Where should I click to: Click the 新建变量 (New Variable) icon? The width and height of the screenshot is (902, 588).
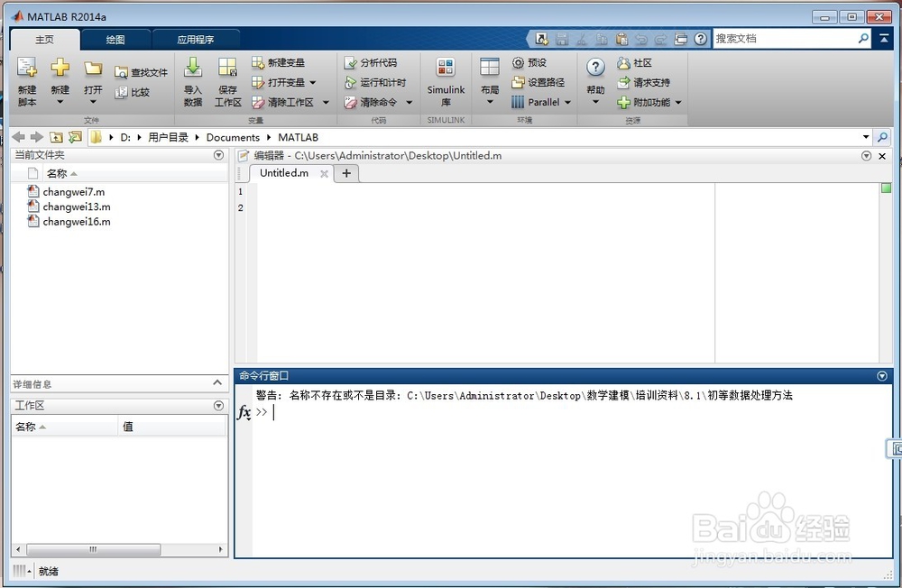[x=278, y=62]
